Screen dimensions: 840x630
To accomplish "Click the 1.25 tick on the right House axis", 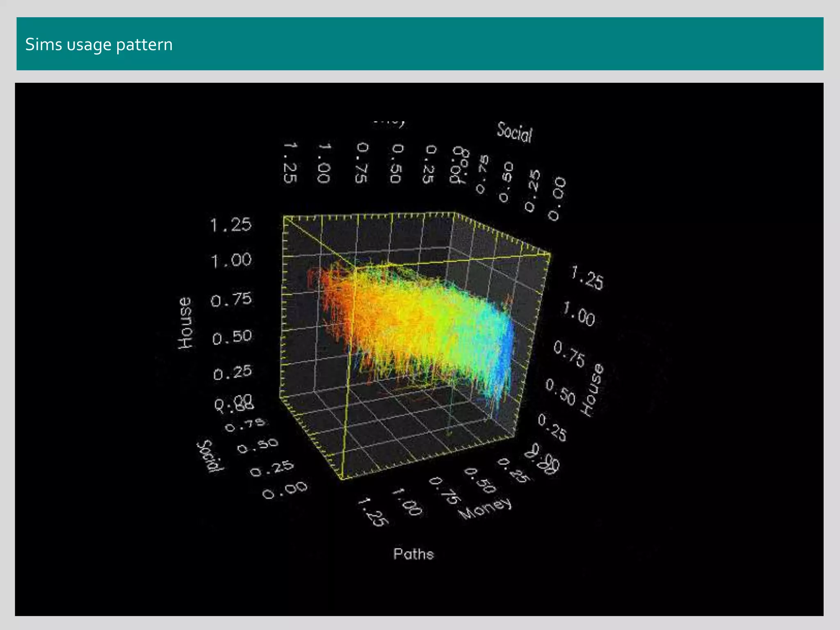I will (587, 278).
